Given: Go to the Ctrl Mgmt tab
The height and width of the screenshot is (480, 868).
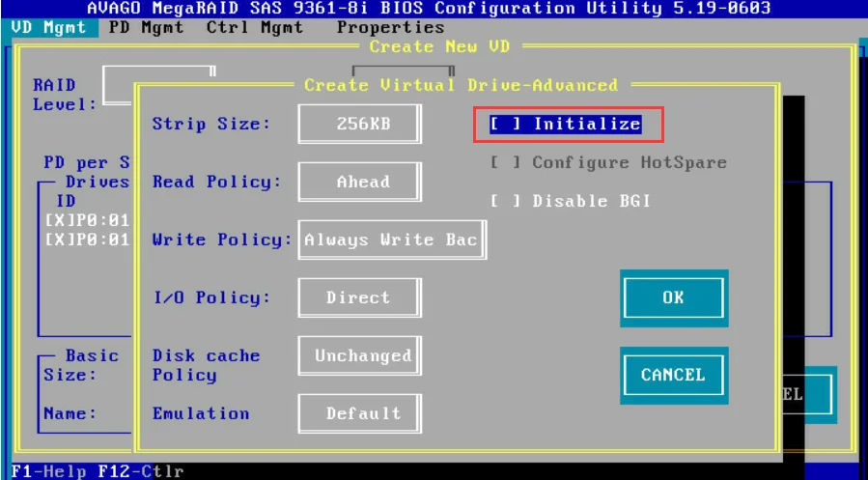Looking at the screenshot, I should (x=255, y=28).
